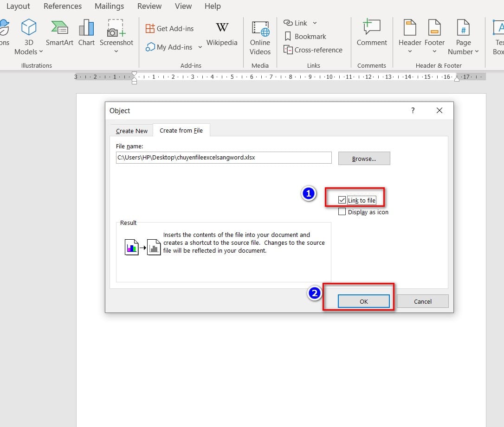Open the Screenshot dropdown menu
Image resolution: width=504 pixels, height=427 pixels.
click(116, 51)
